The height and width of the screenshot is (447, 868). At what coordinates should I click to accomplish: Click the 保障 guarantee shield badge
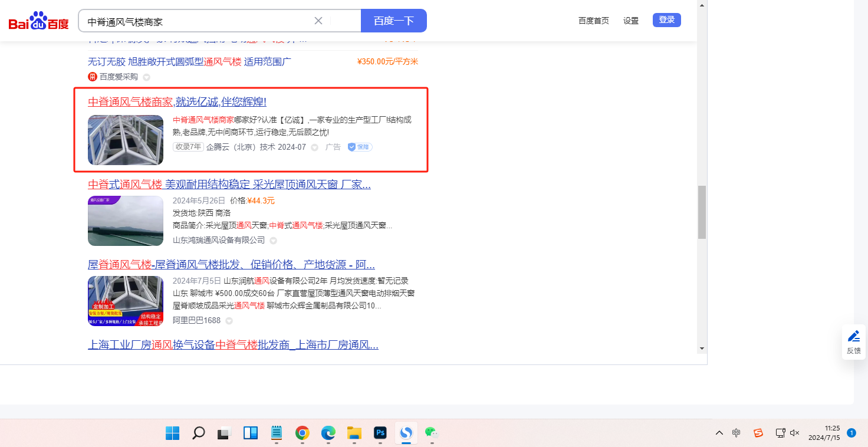pos(360,147)
